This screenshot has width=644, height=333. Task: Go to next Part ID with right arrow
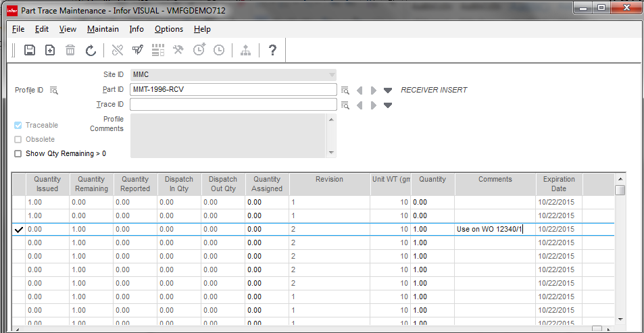tap(373, 90)
